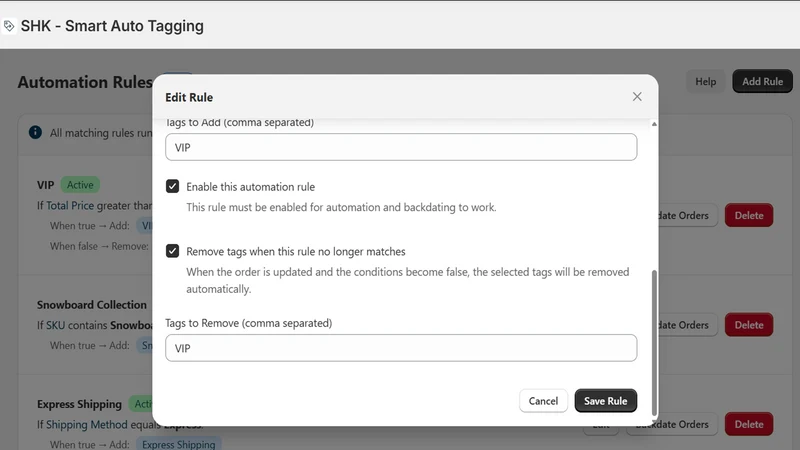Click the blue info icon in background
Viewport: 800px width, 450px height.
35,133
